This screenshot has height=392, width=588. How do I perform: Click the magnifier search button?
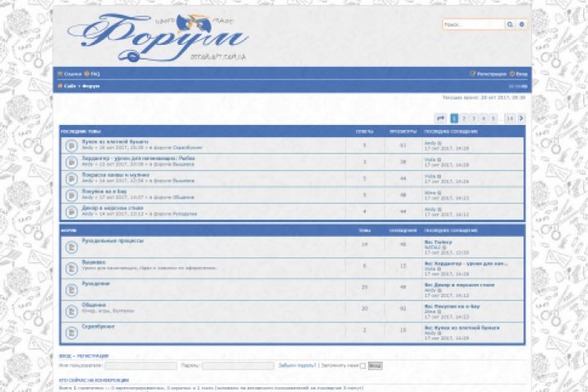pyautogui.click(x=510, y=24)
